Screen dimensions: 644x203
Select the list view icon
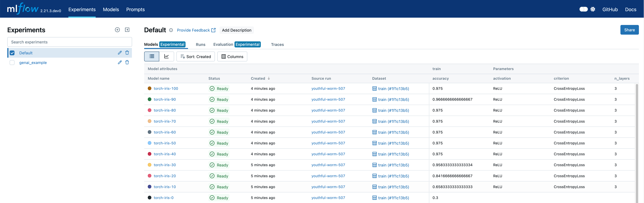click(x=151, y=56)
